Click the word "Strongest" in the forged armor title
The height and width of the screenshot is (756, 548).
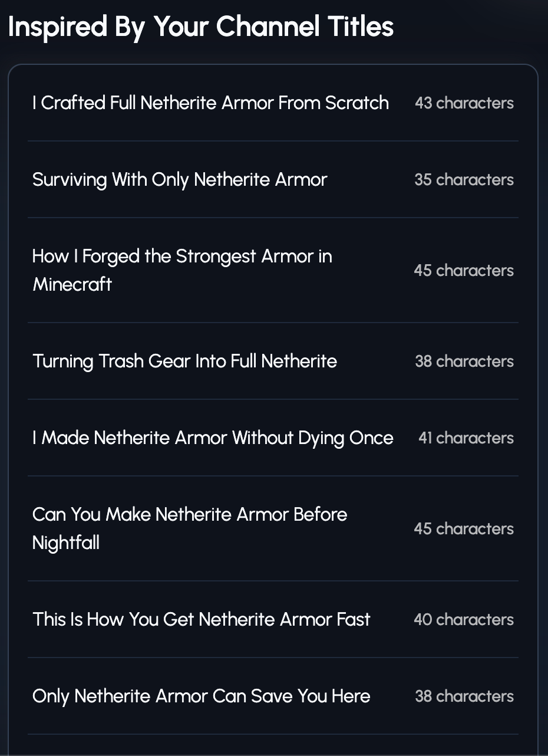[216, 257]
